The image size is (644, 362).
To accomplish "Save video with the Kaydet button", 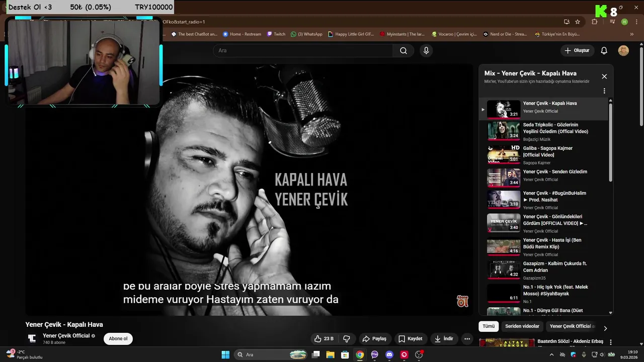I will [x=410, y=339].
